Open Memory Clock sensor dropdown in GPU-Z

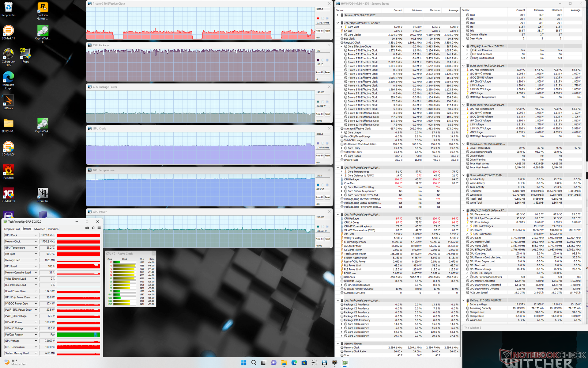click(36, 242)
